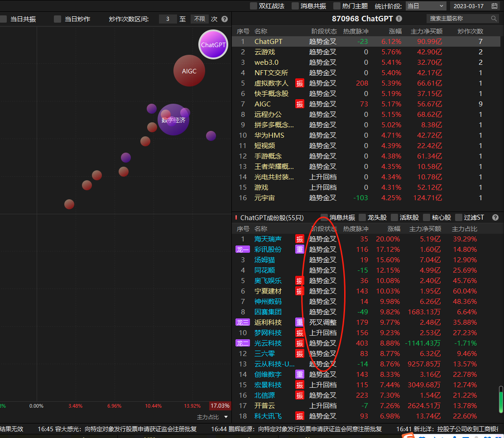The height and width of the screenshot is (438, 504).
Task: Open the 神州数码 stock link
Action: coord(268,302)
